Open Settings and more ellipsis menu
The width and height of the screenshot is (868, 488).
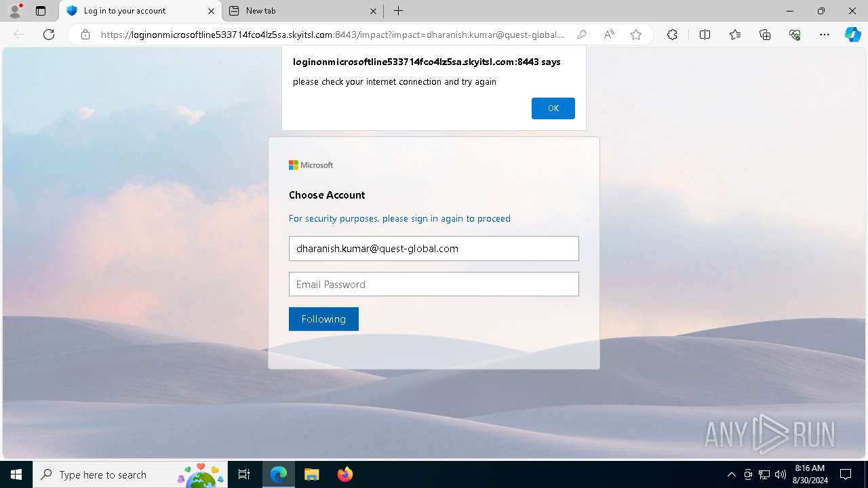825,35
